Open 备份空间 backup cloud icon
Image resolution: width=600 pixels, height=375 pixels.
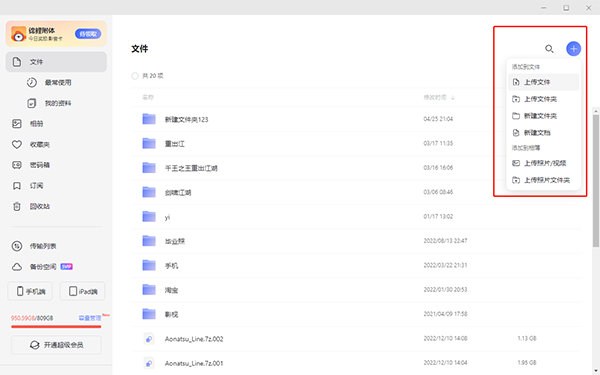(17, 267)
